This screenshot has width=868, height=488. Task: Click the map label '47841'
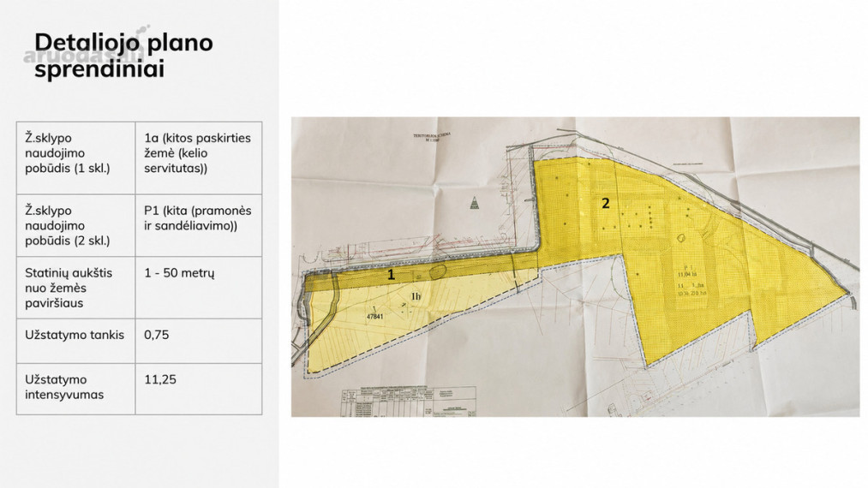(374, 317)
